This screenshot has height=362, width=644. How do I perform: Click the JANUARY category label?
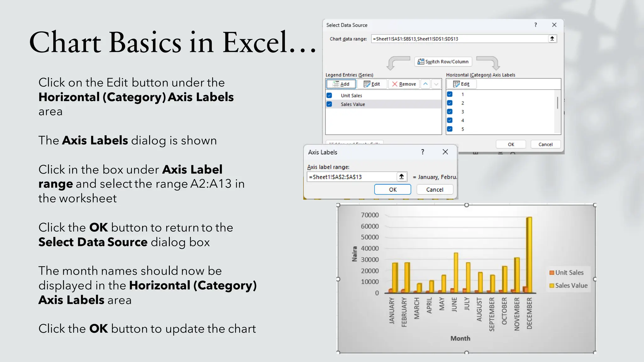click(391, 311)
